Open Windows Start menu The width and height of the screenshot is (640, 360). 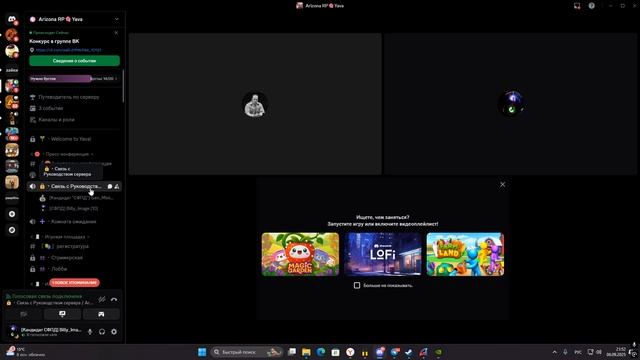point(202,352)
